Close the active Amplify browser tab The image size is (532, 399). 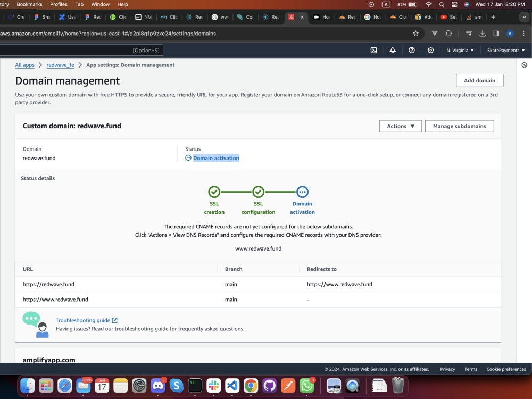click(x=302, y=17)
